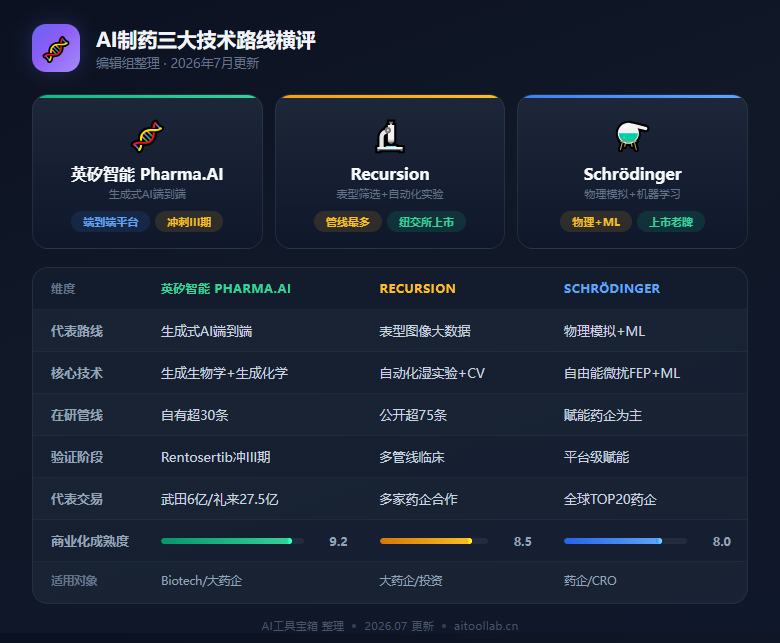Click the microscope icon on Recursion card

pos(390,136)
